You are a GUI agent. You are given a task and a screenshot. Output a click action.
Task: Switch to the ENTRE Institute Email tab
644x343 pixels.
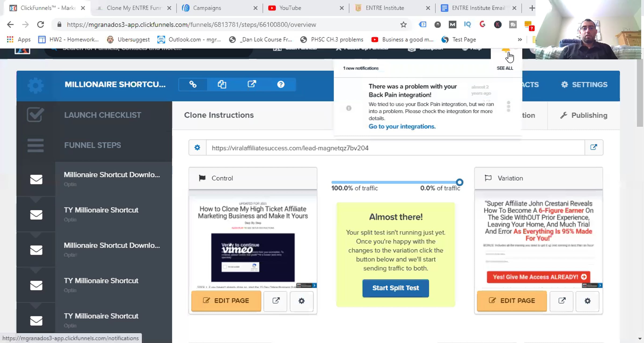(479, 8)
